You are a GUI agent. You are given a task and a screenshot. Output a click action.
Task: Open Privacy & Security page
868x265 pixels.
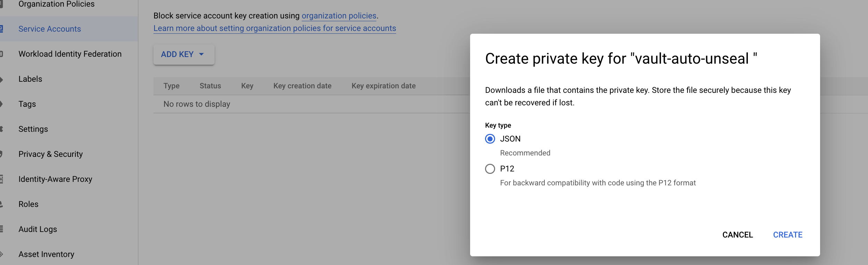[50, 154]
